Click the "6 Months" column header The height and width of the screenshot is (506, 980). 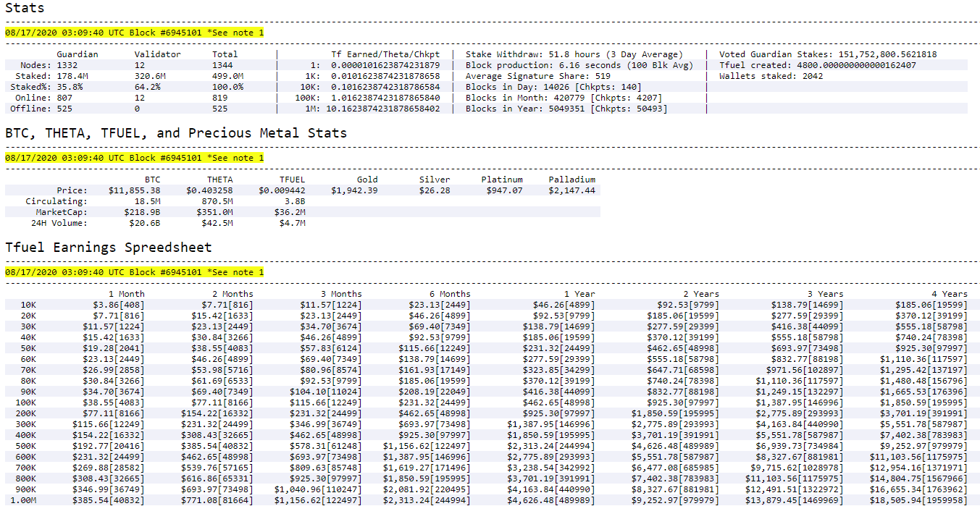click(x=450, y=294)
